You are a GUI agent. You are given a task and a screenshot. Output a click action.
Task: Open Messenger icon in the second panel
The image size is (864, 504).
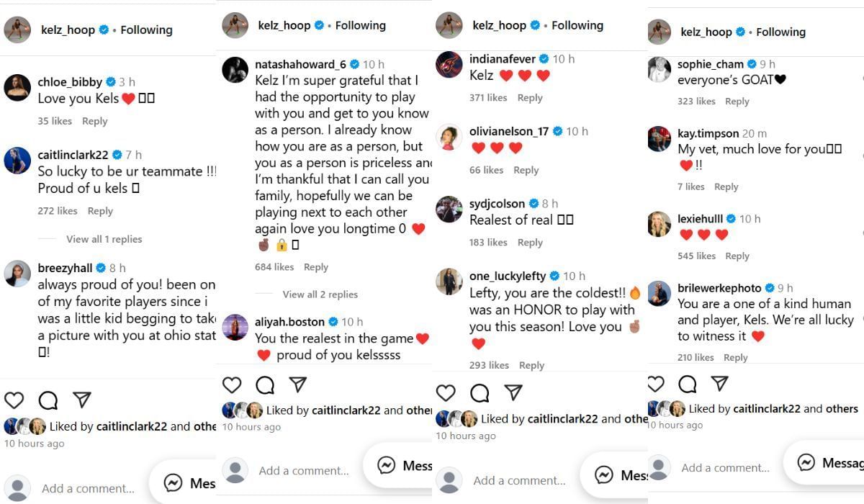(x=387, y=465)
